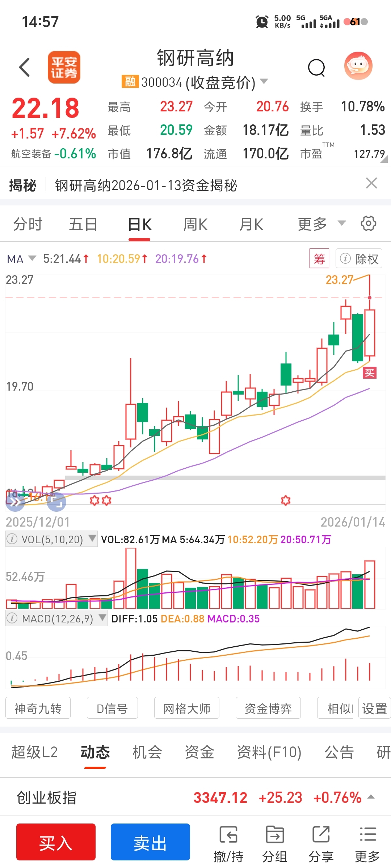
Task: Open indicator 设置 button
Action: pyautogui.click(x=375, y=708)
